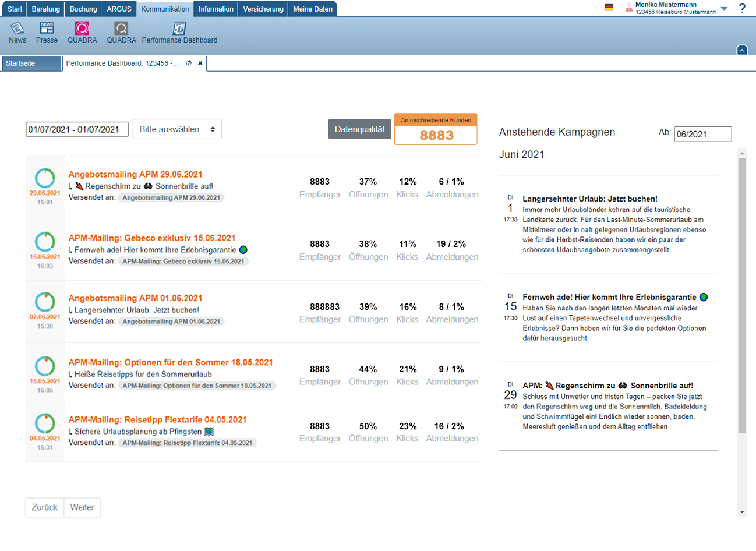Image resolution: width=756 pixels, height=551 pixels.
Task: Click the Datenqualität button
Action: coord(359,129)
